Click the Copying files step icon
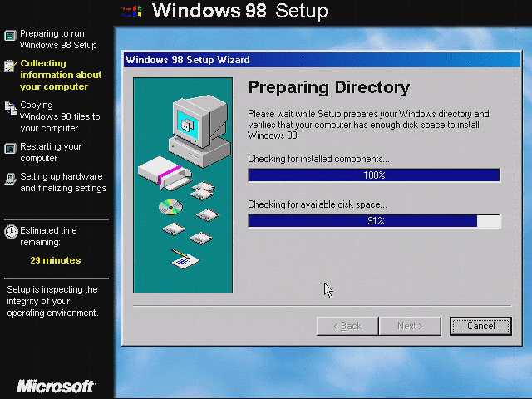The width and height of the screenshot is (532, 399). [x=11, y=108]
